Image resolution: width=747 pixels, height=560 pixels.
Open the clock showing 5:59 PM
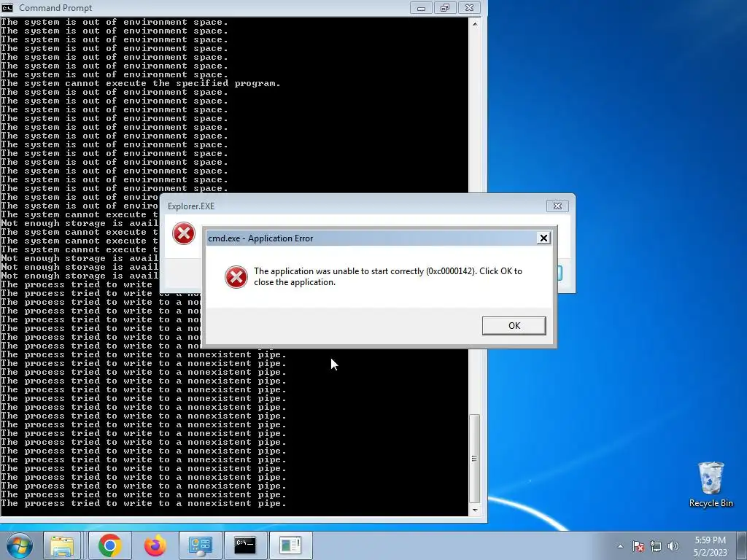pos(710,545)
